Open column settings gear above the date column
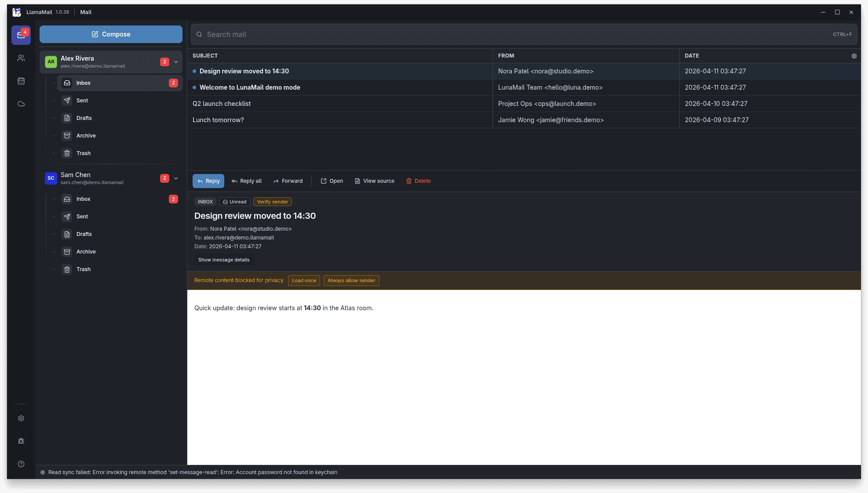The width and height of the screenshot is (868, 493). 854,56
